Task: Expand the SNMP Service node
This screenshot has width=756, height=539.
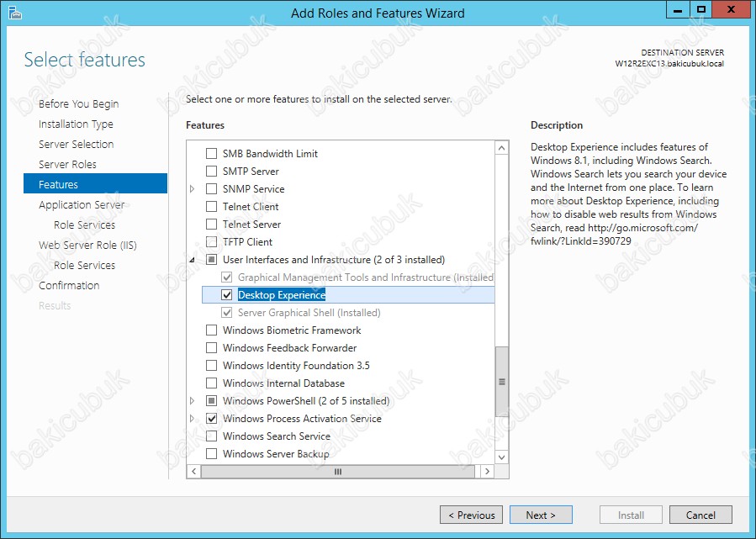Action: [x=193, y=189]
